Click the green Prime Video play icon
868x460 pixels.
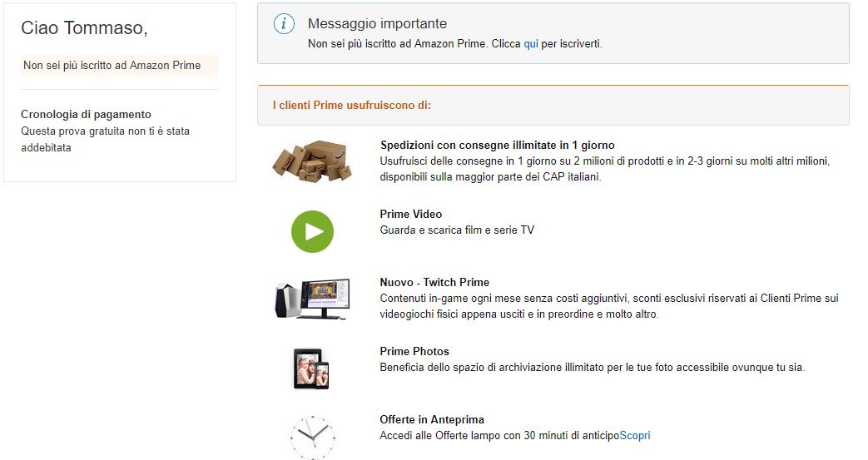(312, 231)
